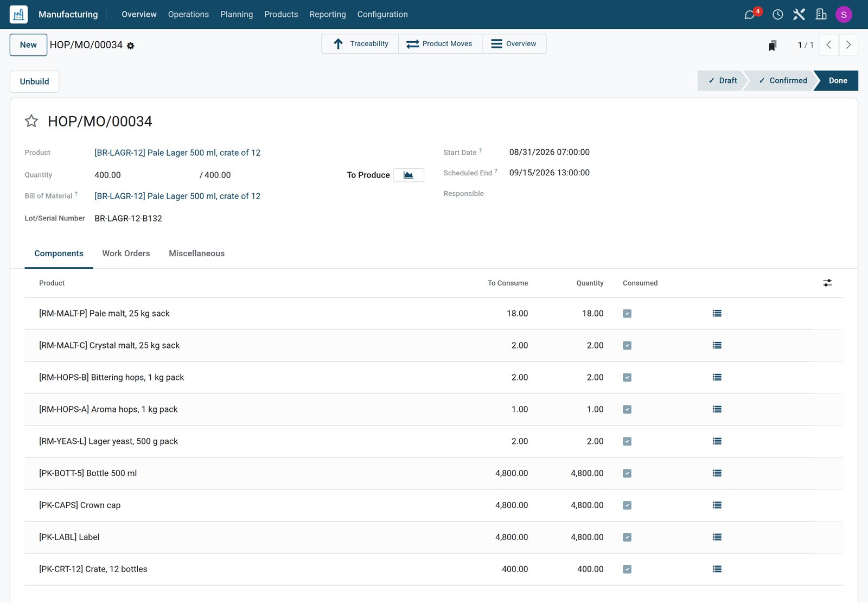This screenshot has height=603, width=868.
Task: Open the Operations menu
Action: (x=188, y=14)
